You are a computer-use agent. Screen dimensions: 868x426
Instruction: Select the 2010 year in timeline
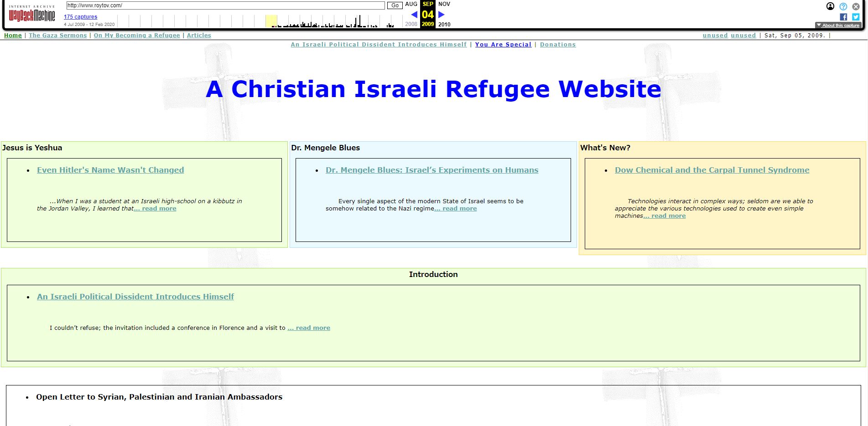tap(444, 25)
